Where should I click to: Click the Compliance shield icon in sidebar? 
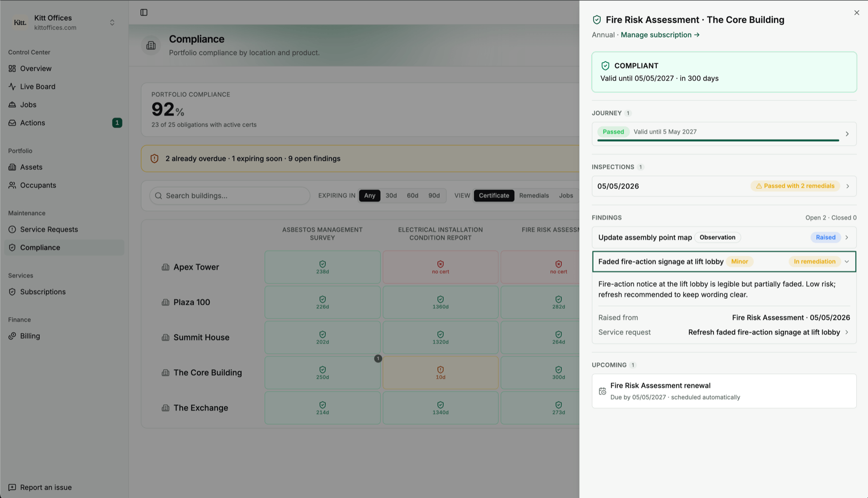pyautogui.click(x=12, y=248)
